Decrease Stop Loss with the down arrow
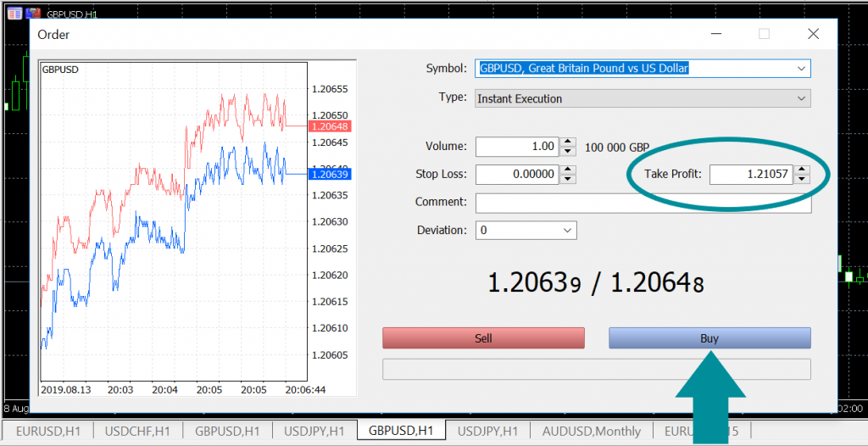 [x=568, y=179]
